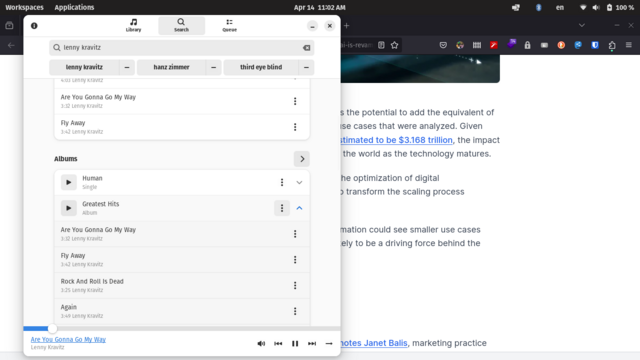Remove third eye blind from recent searches
Image resolution: width=640 pixels, height=360 pixels.
tap(307, 67)
